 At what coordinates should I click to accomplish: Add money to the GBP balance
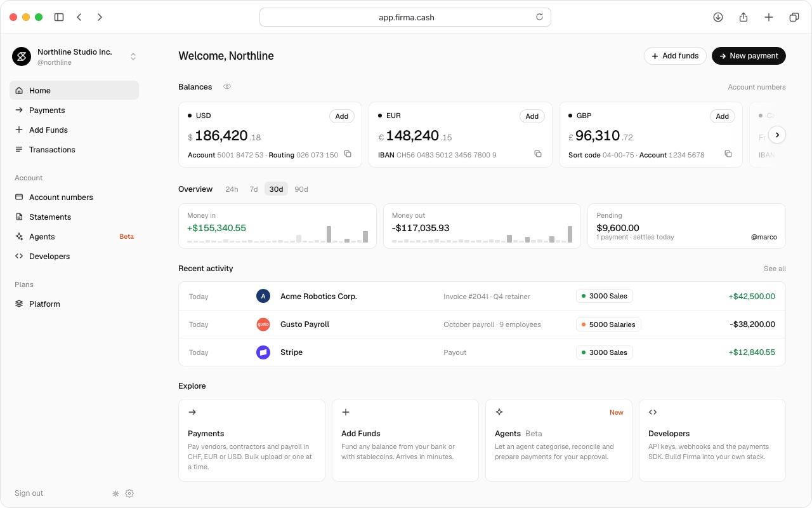(x=723, y=116)
